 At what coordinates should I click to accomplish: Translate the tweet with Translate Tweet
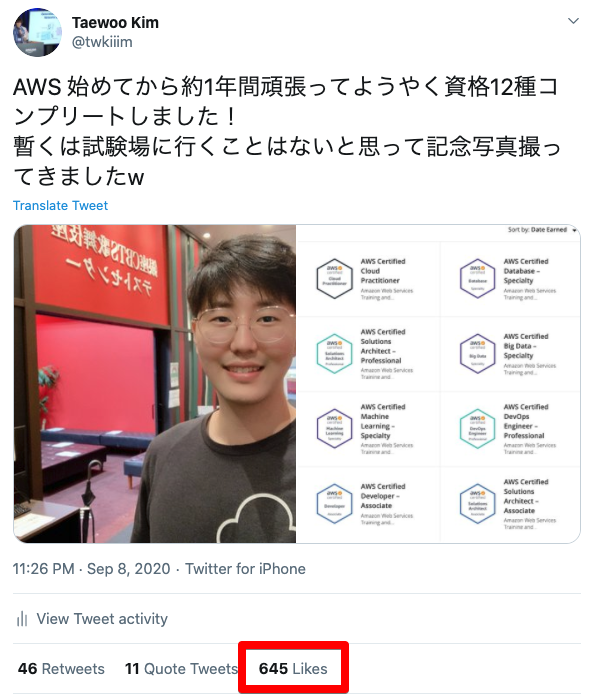60,206
